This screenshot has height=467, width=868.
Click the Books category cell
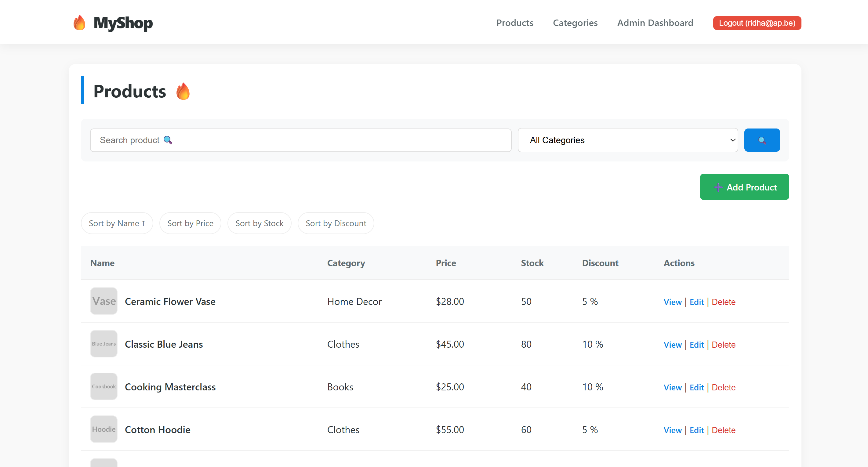(340, 387)
